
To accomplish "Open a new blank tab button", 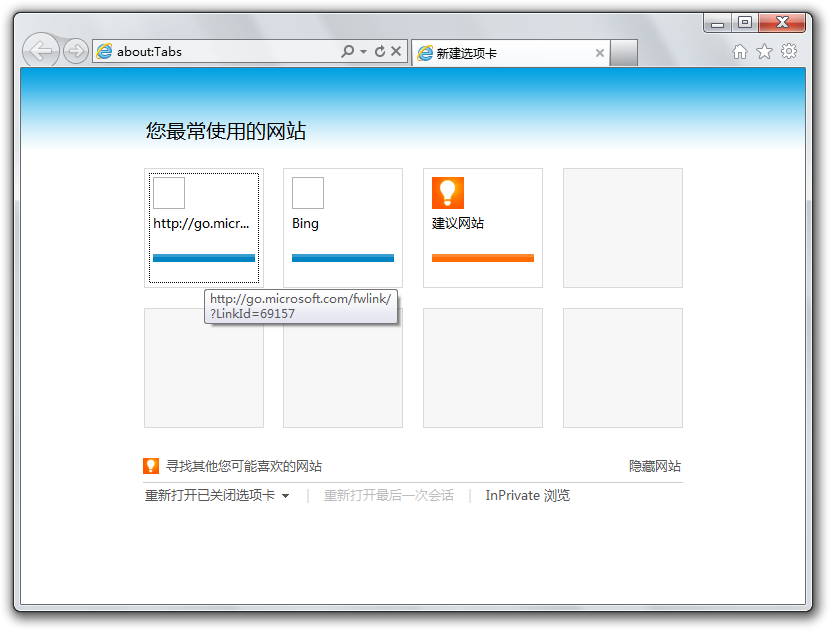I will tap(623, 53).
